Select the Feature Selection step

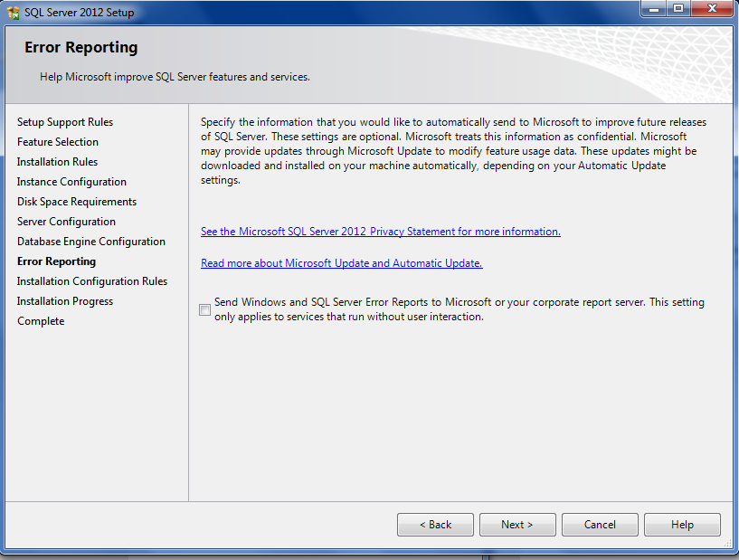click(x=58, y=142)
